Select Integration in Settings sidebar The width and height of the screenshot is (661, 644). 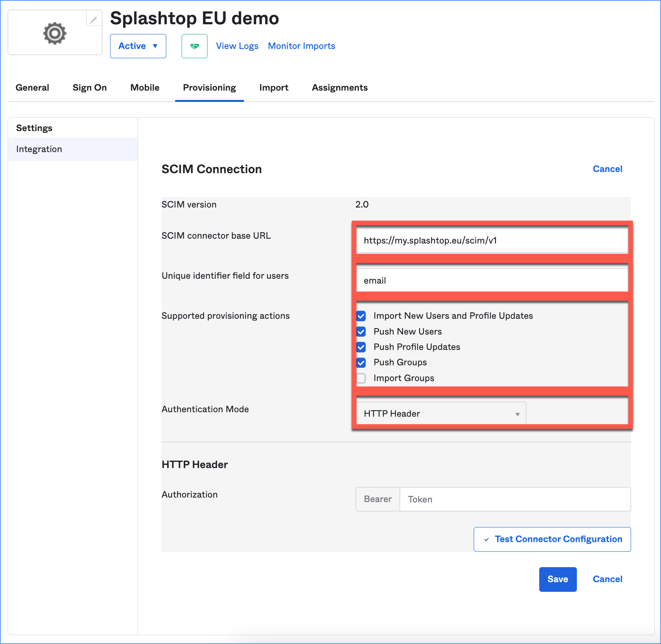coord(73,149)
